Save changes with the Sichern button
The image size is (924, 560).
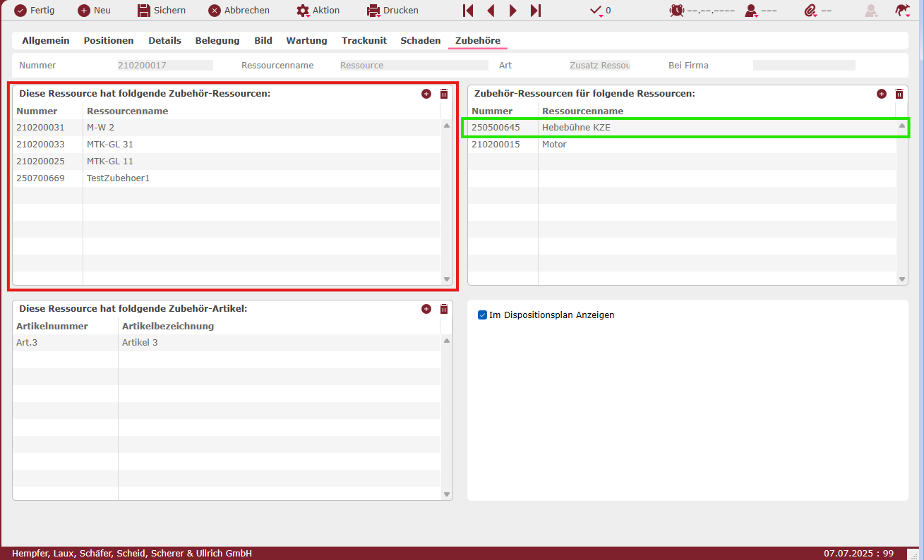[162, 11]
